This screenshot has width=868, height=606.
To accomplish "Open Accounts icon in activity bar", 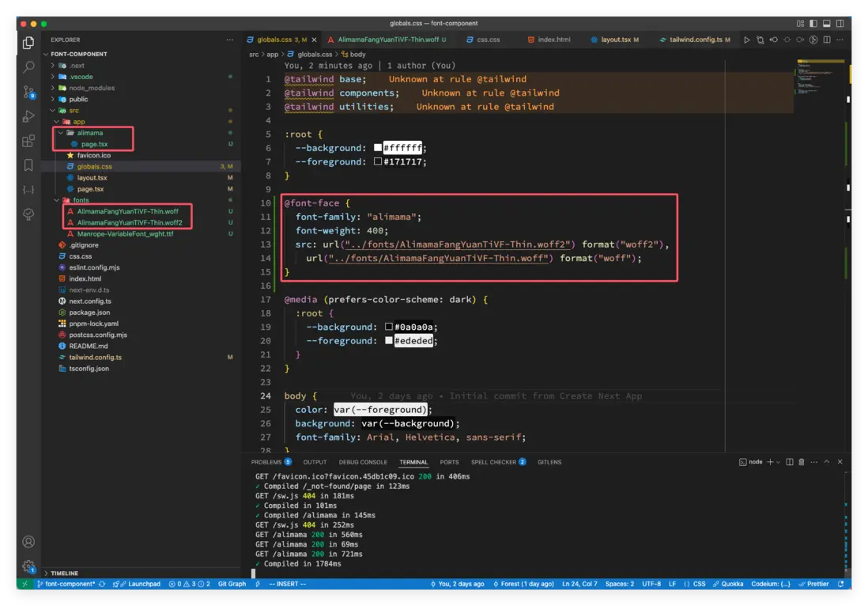I will (28, 542).
